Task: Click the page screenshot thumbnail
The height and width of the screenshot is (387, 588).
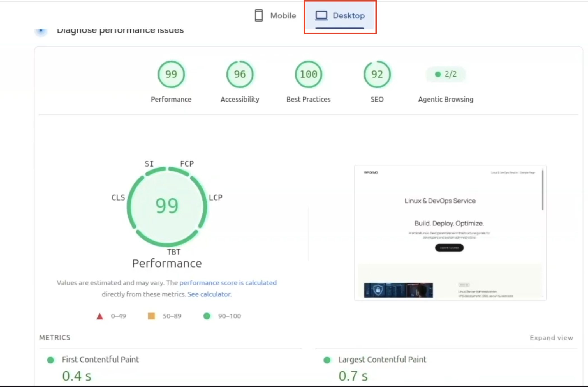Action: click(x=450, y=233)
